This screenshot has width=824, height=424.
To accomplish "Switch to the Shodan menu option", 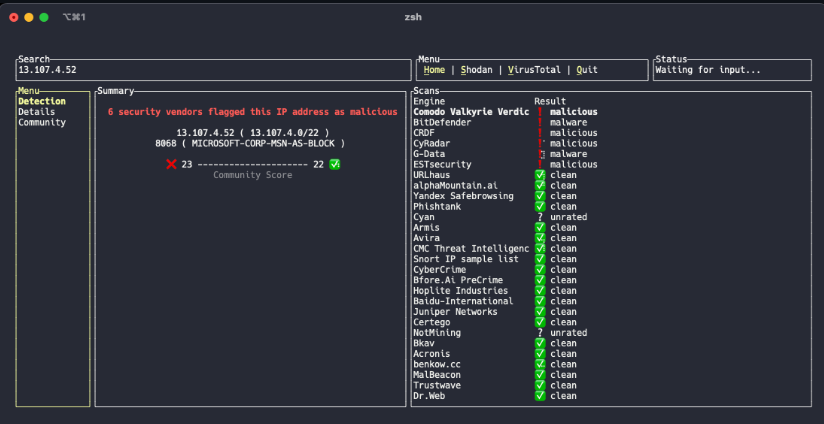I will [x=478, y=70].
